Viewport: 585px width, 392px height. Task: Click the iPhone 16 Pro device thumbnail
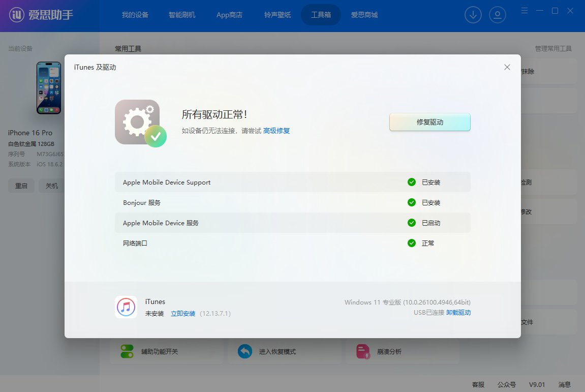click(x=49, y=88)
